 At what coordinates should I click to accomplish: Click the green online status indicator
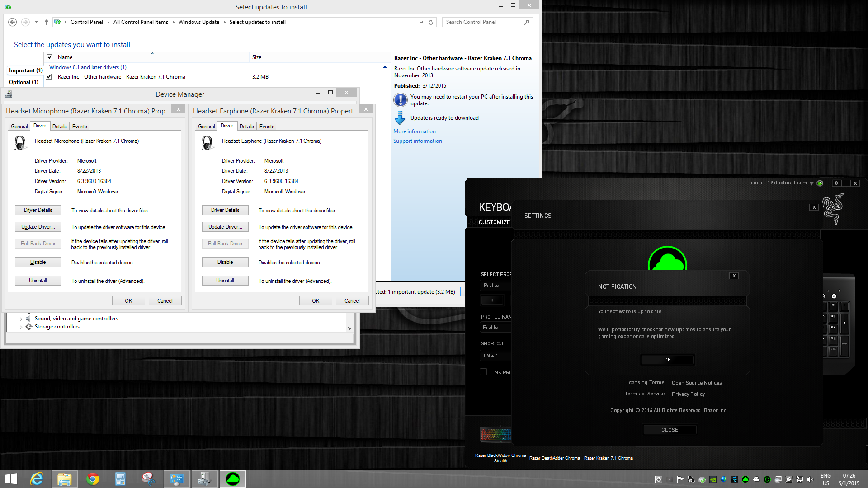click(820, 183)
